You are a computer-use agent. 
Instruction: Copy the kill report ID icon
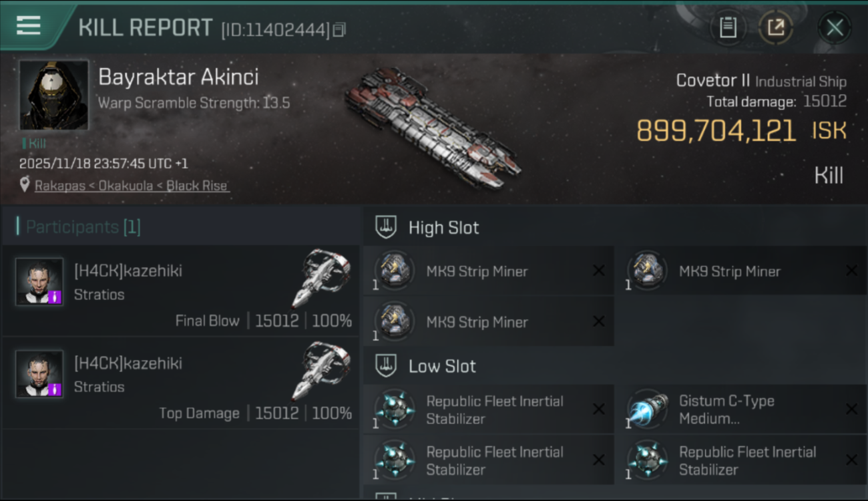pyautogui.click(x=339, y=29)
